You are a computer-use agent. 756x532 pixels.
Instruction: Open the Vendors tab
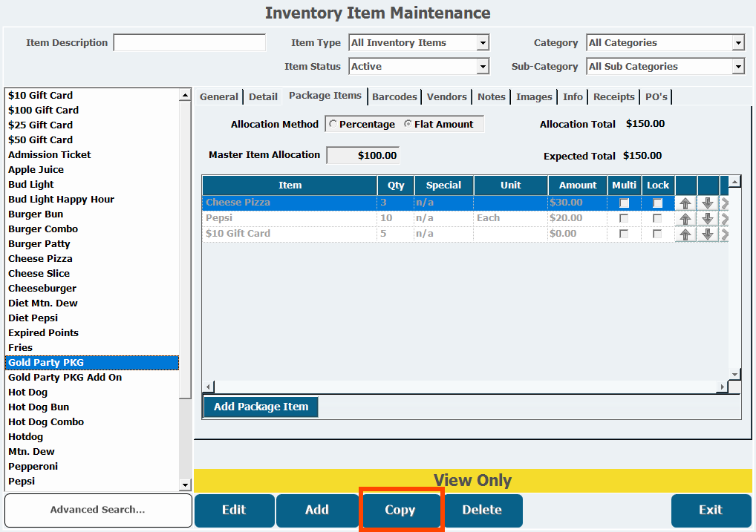pyautogui.click(x=446, y=97)
